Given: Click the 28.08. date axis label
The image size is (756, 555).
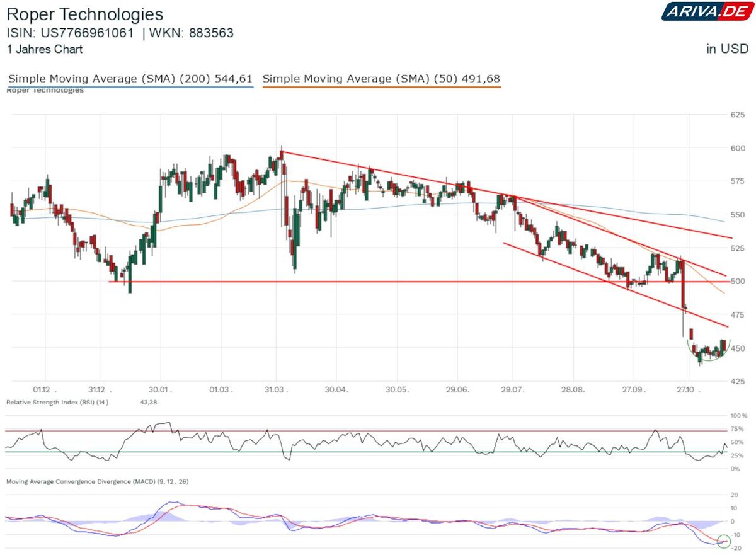Looking at the screenshot, I should coord(573,390).
